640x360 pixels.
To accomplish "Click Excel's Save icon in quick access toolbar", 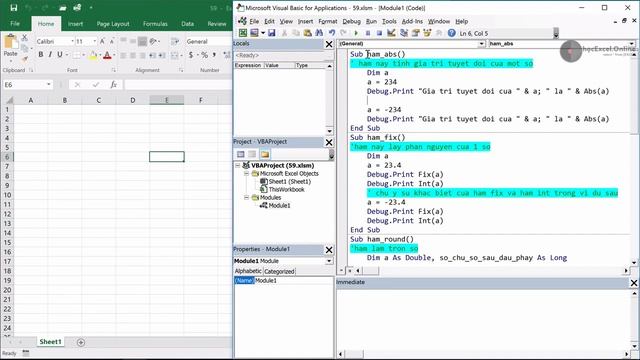I will 13,8.
